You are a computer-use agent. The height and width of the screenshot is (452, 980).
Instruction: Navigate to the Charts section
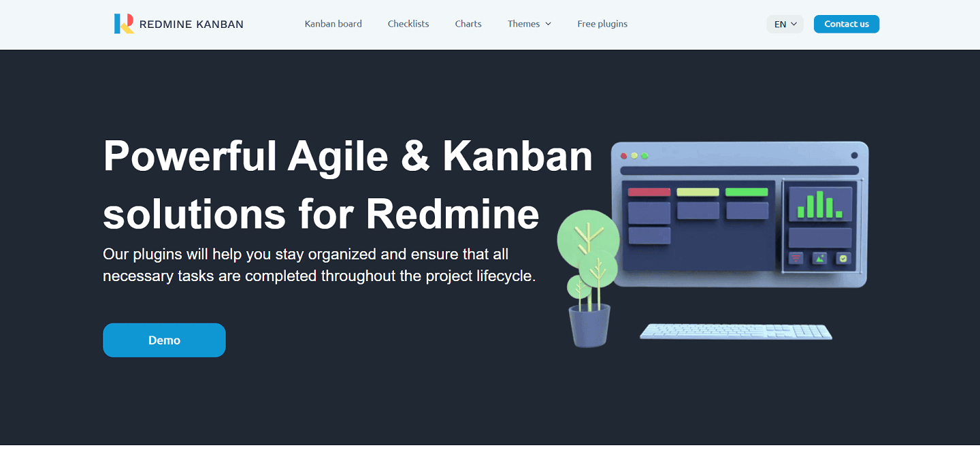[x=468, y=24]
